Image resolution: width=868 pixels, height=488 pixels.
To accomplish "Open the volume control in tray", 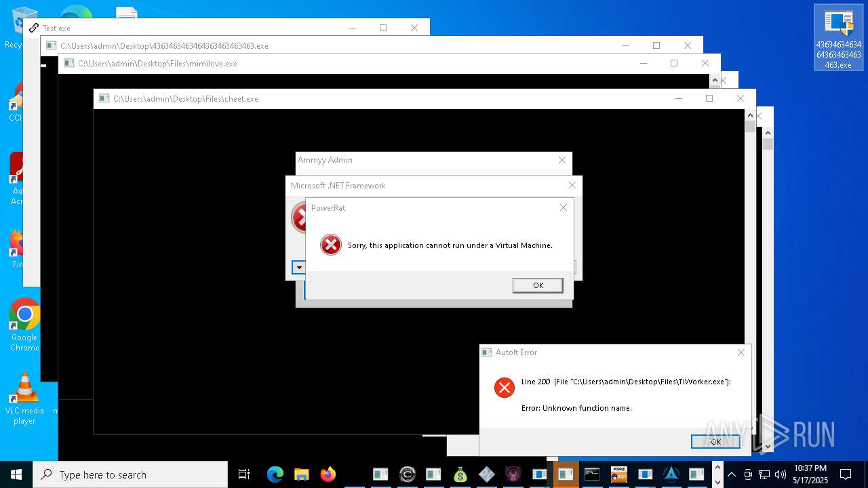I will click(781, 474).
